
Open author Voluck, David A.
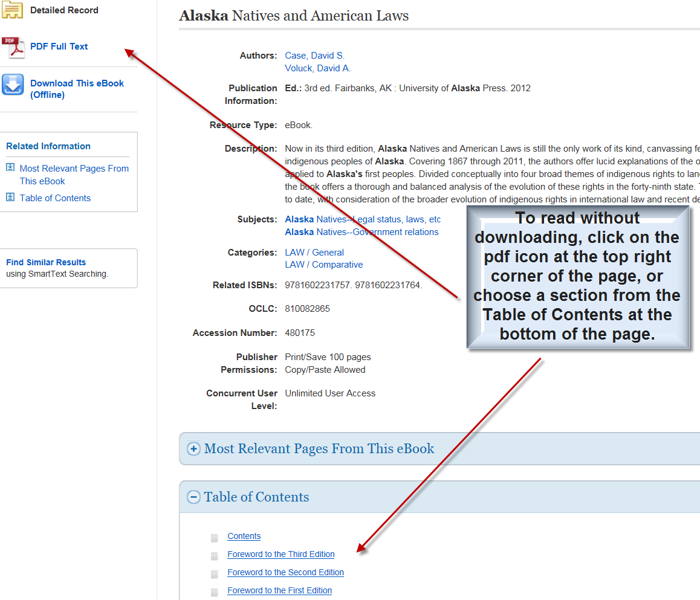pos(318,68)
